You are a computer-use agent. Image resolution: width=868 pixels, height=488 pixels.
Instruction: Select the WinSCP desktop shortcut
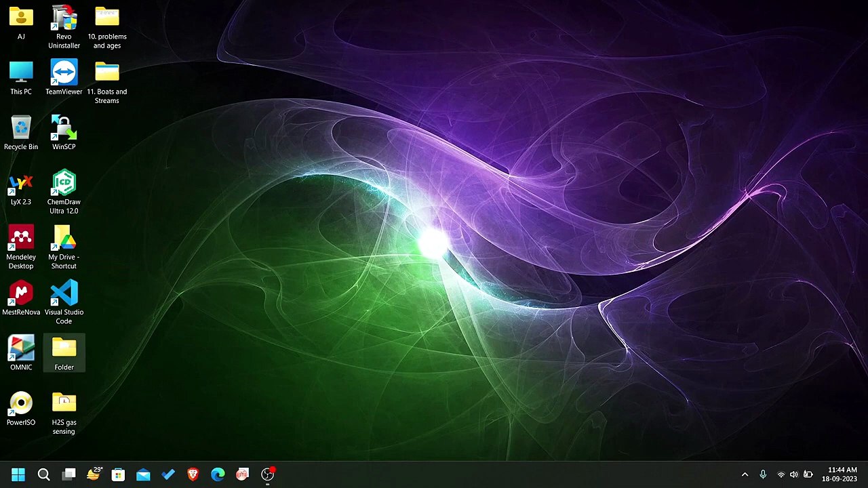tap(64, 133)
